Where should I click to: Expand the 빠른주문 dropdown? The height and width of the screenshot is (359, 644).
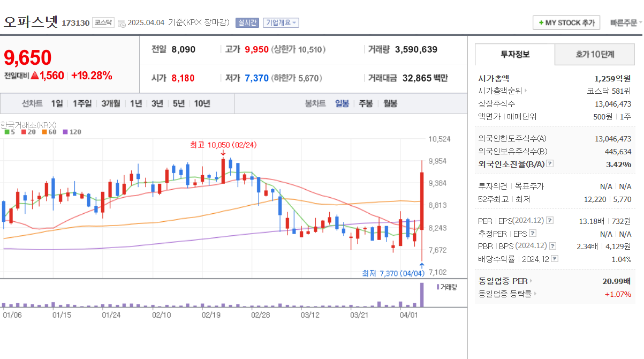click(x=627, y=23)
